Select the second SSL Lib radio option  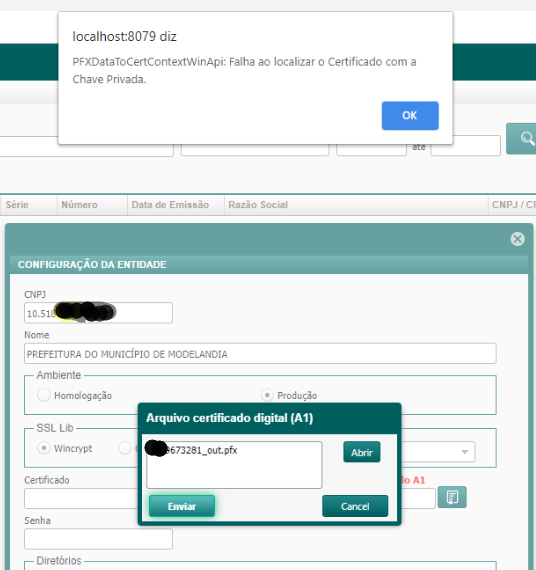click(x=124, y=448)
